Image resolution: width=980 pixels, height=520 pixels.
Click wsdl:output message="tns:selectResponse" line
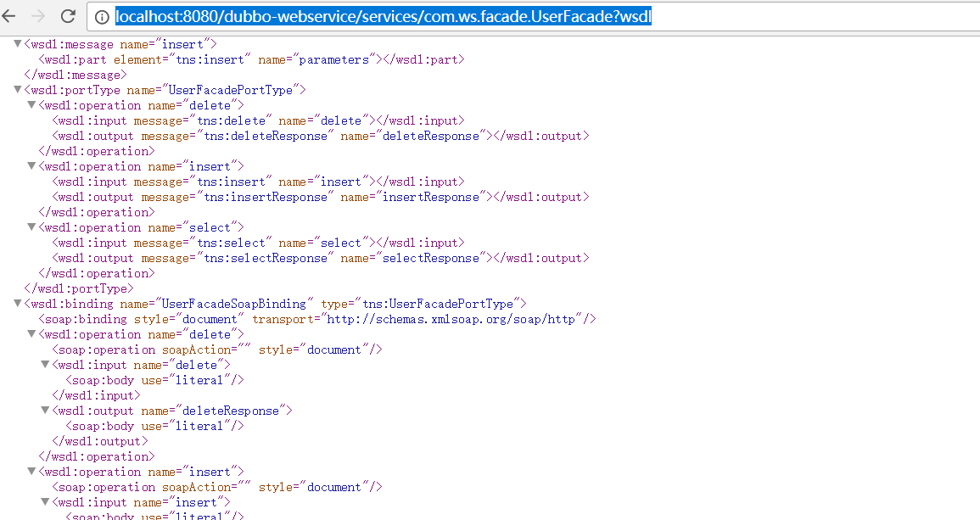[321, 258]
